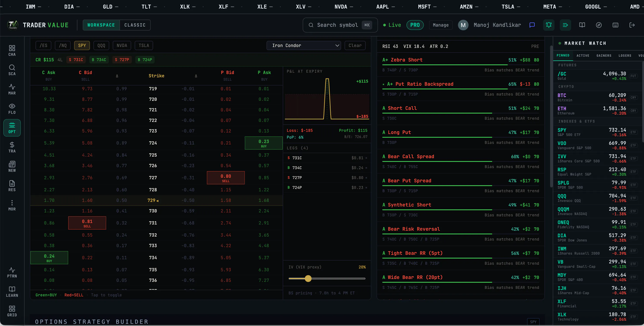Image resolution: width=644 pixels, height=326 pixels.
Task: Open the TRA trade sidebar icon
Action: [x=12, y=147]
